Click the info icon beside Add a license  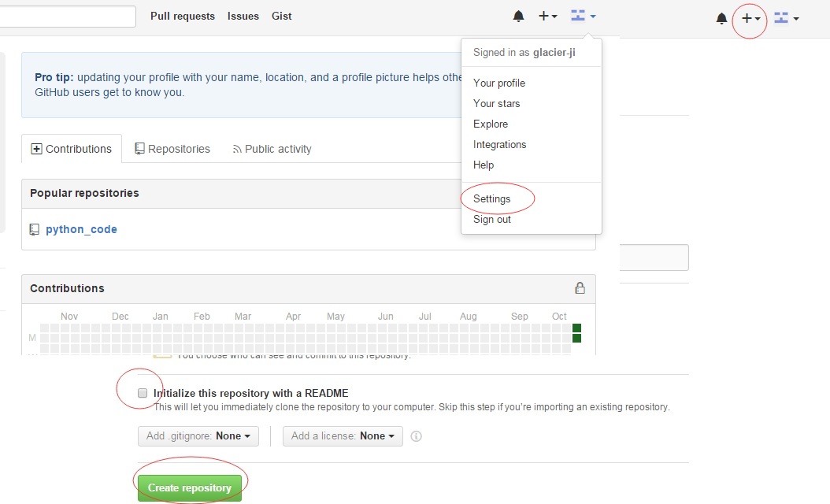[x=417, y=436]
